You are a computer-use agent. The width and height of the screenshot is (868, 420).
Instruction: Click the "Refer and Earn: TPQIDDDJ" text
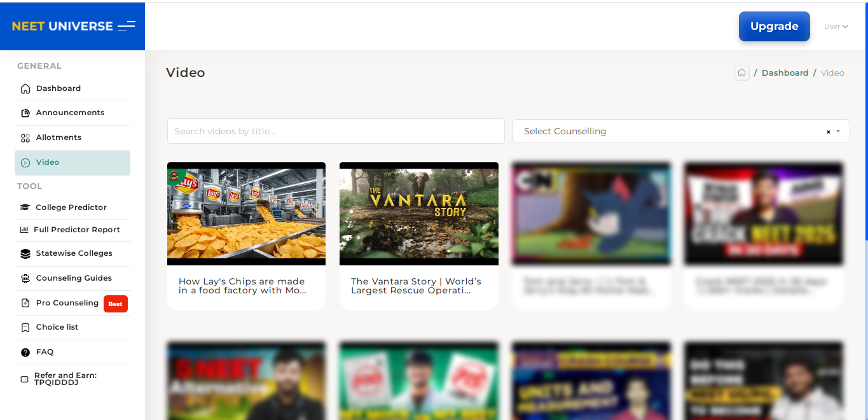click(65, 379)
